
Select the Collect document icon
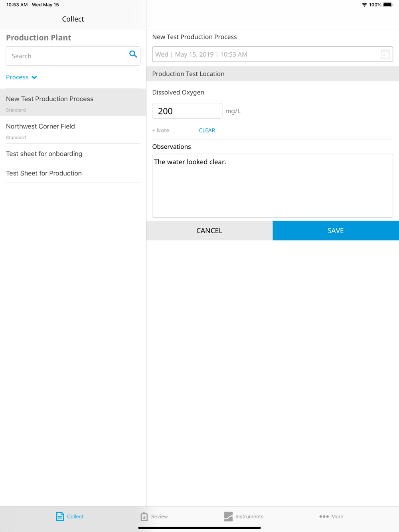point(60,516)
